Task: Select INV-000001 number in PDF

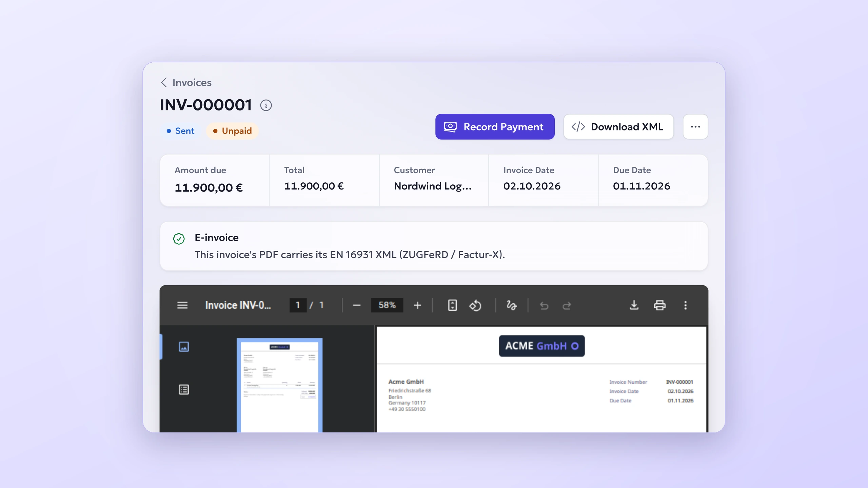Action: (x=679, y=382)
